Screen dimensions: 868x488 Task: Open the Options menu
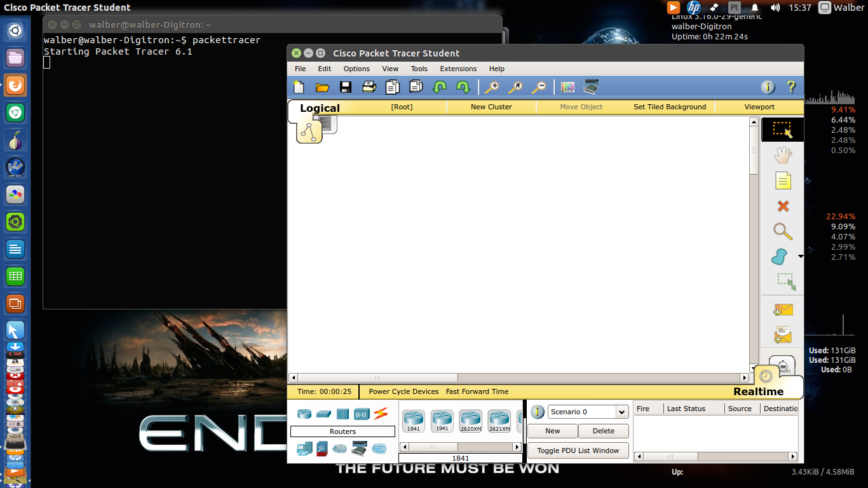pos(356,69)
